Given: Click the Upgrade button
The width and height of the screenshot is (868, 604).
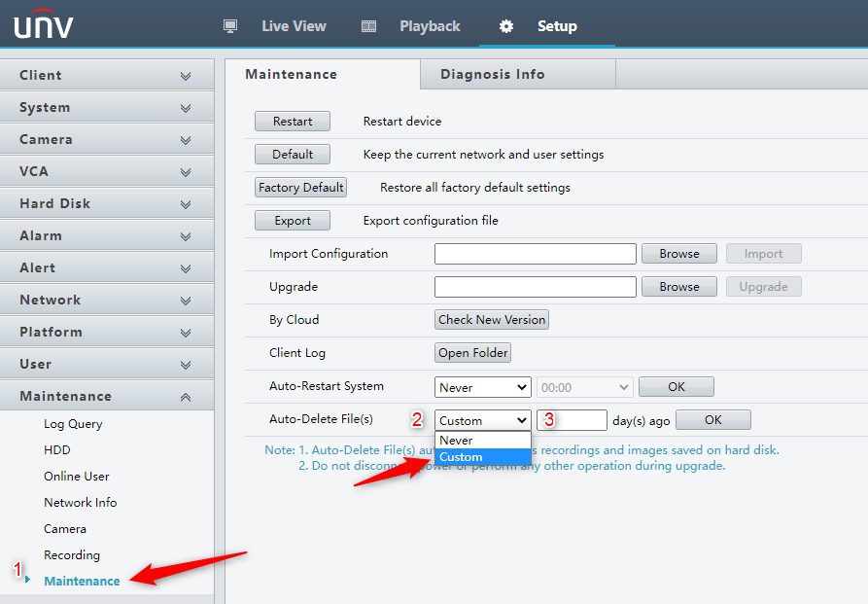Looking at the screenshot, I should point(763,287).
